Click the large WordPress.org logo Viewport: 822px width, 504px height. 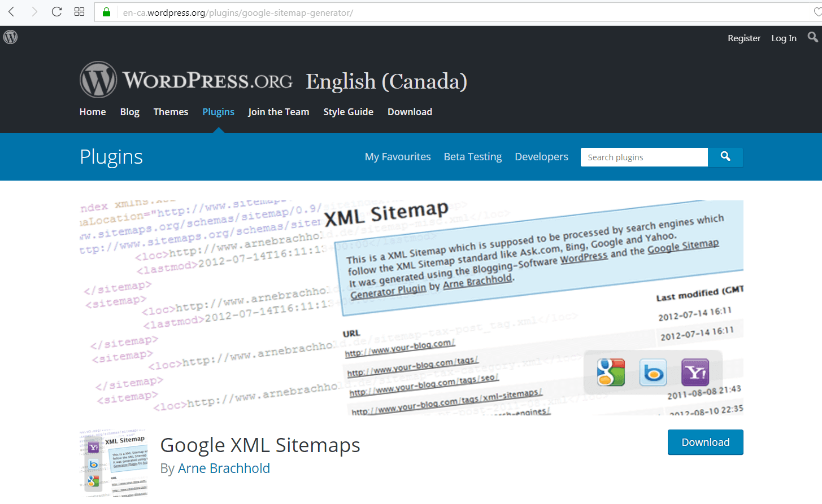tap(186, 80)
